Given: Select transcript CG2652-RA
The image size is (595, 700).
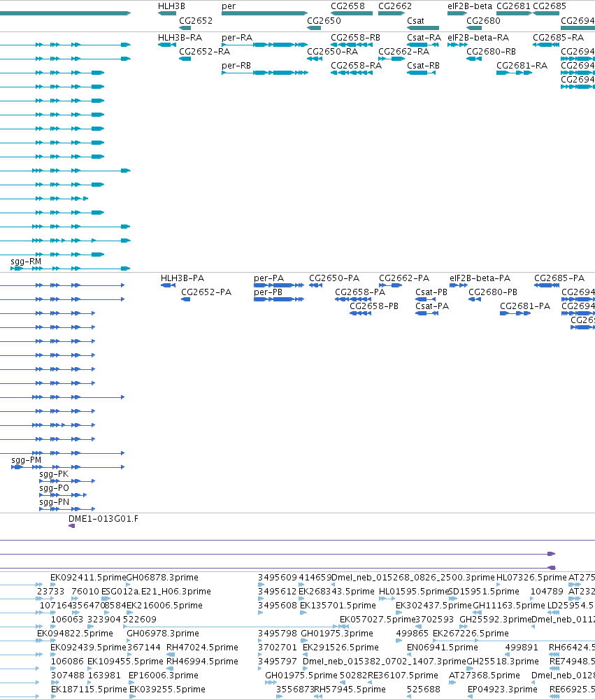Looking at the screenshot, I should pos(204,52).
